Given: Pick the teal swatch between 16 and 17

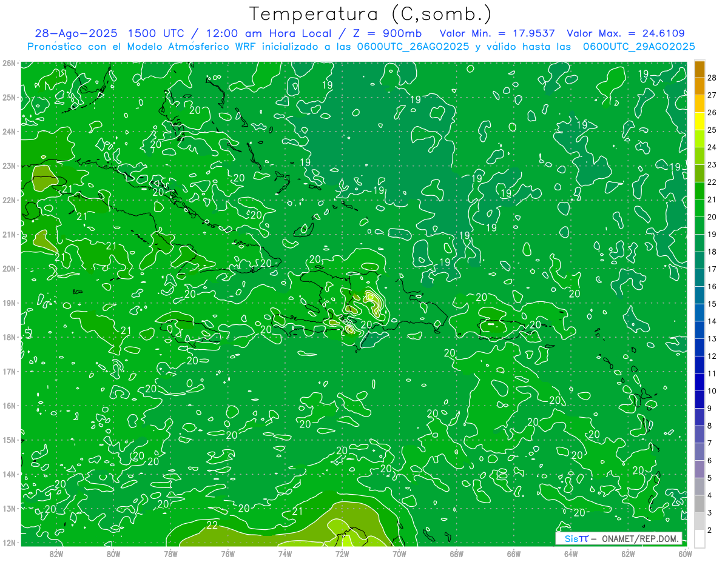Looking at the screenshot, I should [699, 278].
